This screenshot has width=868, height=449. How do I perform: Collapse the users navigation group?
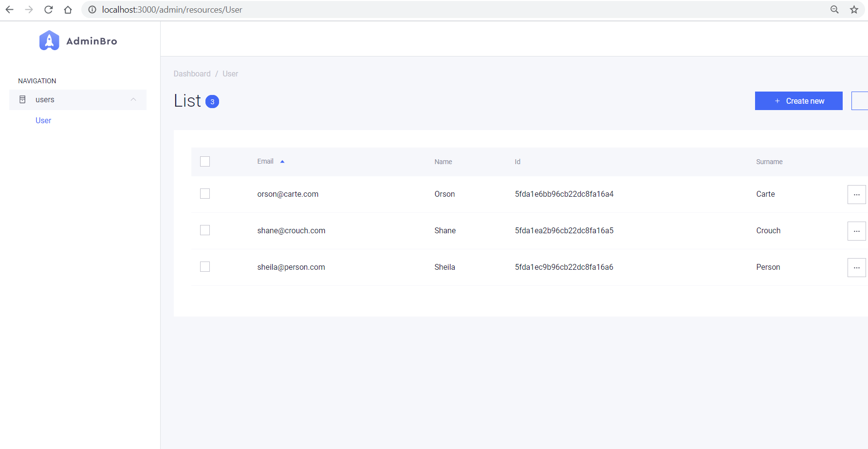[133, 99]
